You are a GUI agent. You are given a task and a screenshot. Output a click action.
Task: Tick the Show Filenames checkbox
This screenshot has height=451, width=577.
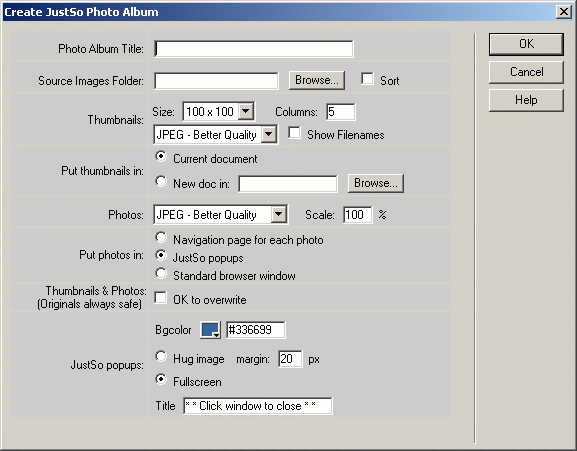(x=294, y=133)
